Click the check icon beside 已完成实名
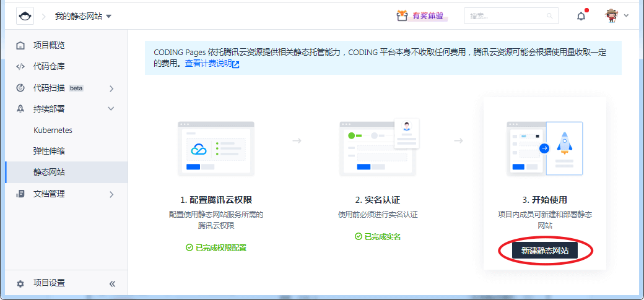Screen dimensions: 644x300 coord(359,237)
